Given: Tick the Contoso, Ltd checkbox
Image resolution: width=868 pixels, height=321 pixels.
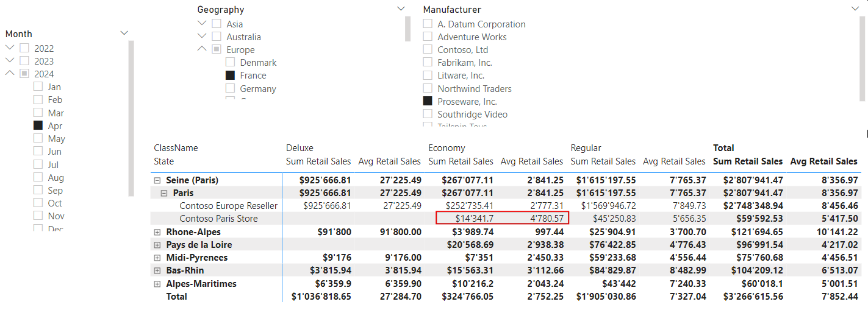Looking at the screenshot, I should click(x=428, y=50).
